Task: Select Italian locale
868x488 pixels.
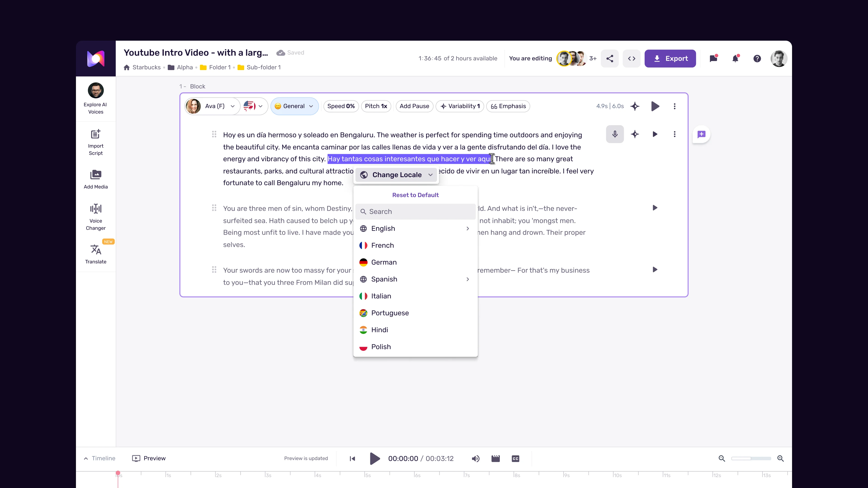Action: click(x=415, y=296)
